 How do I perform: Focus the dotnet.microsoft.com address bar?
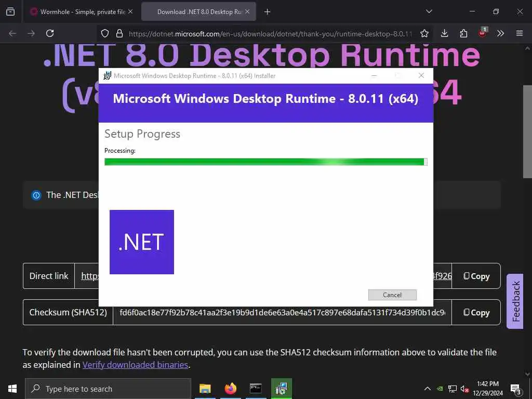click(270, 34)
